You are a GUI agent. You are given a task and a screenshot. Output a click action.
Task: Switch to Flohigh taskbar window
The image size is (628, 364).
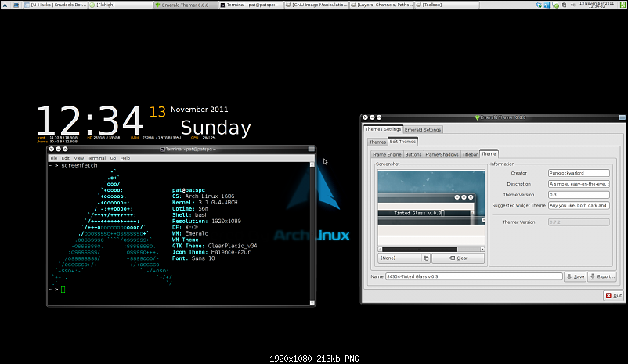(x=120, y=5)
